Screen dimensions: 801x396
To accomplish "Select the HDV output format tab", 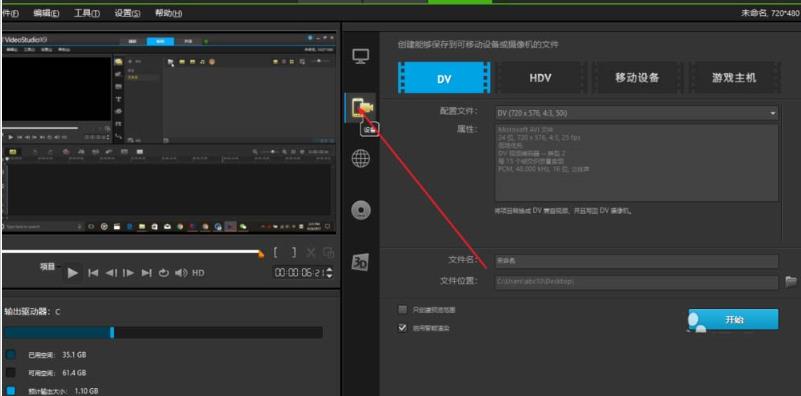I will (540, 78).
